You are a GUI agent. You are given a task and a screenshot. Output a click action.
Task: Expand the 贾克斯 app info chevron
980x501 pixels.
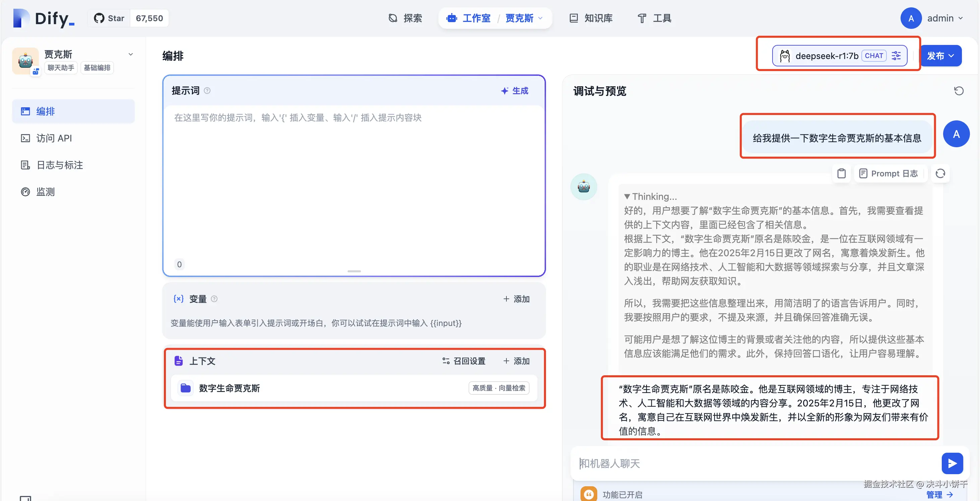[x=130, y=54]
